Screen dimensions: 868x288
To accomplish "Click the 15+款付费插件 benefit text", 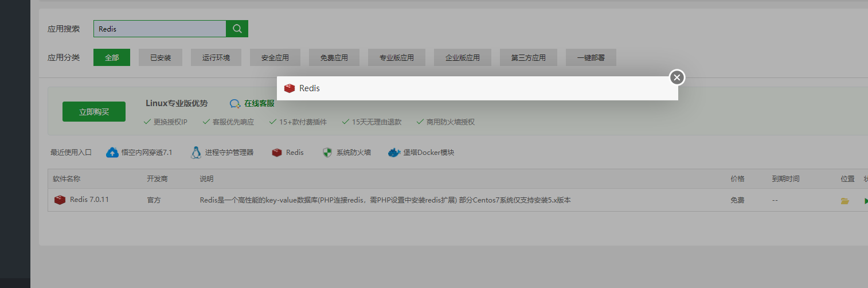I will tap(303, 122).
